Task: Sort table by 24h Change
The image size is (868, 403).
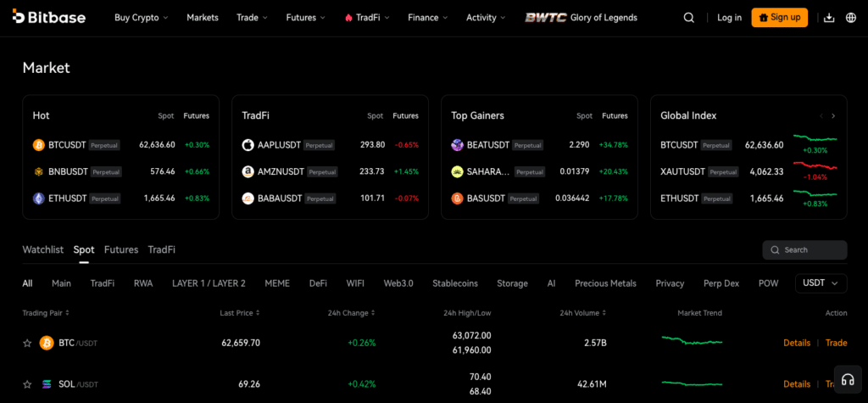Action: [352, 313]
